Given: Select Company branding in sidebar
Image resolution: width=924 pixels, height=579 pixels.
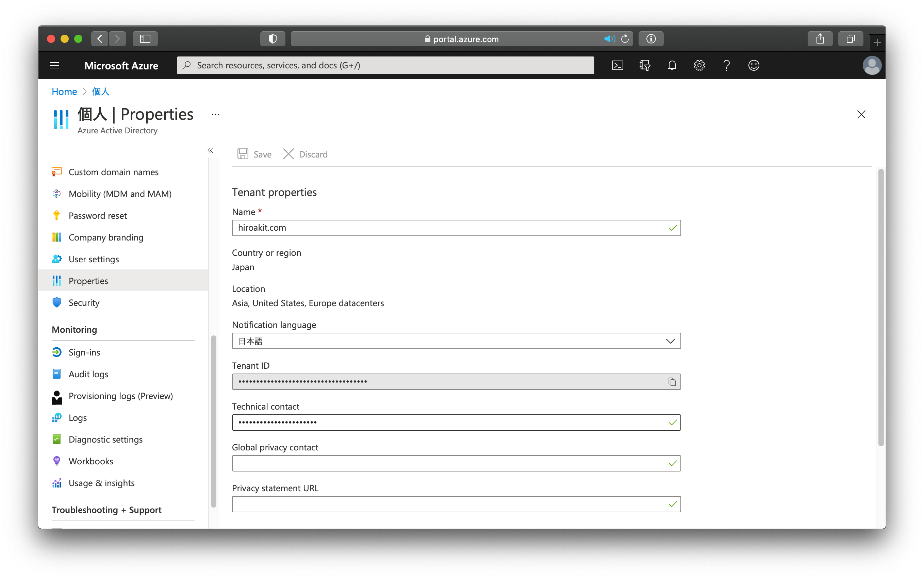Looking at the screenshot, I should point(106,237).
